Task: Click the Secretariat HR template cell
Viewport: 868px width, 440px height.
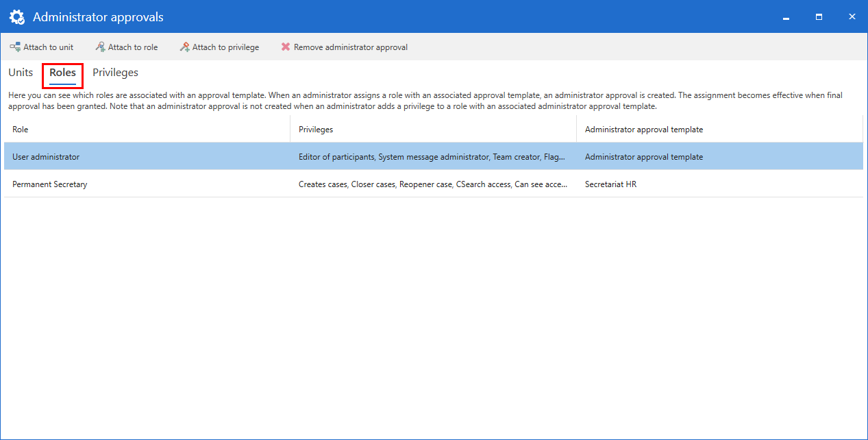Action: 610,184
